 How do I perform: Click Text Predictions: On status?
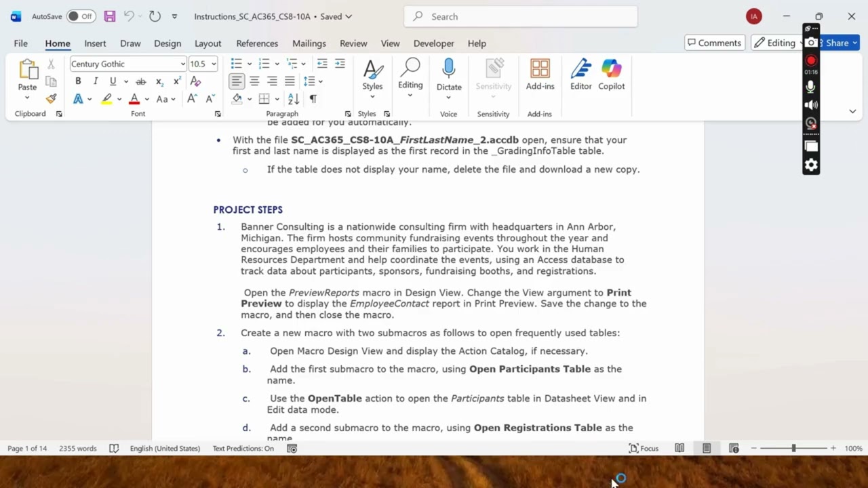(x=243, y=448)
